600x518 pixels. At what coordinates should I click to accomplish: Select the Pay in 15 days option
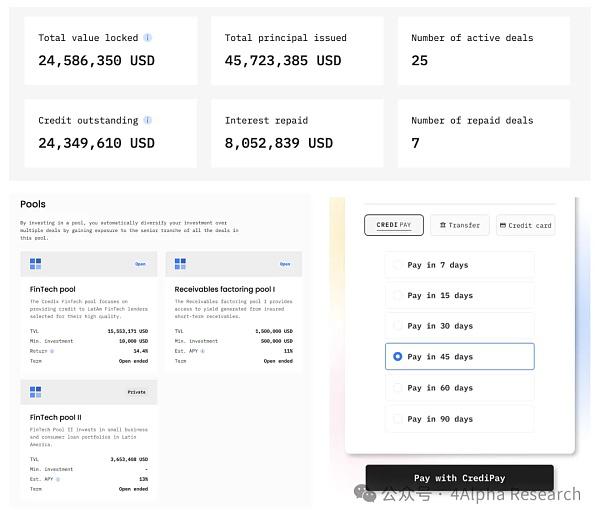(398, 296)
